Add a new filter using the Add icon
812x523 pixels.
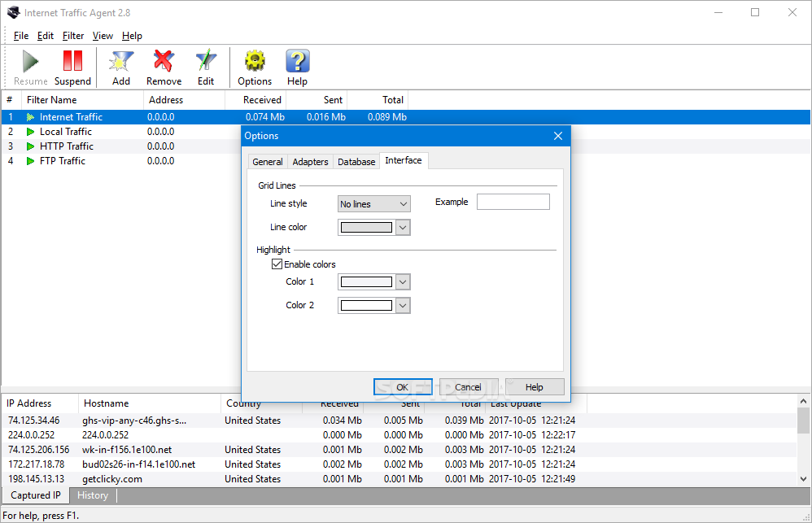click(121, 61)
